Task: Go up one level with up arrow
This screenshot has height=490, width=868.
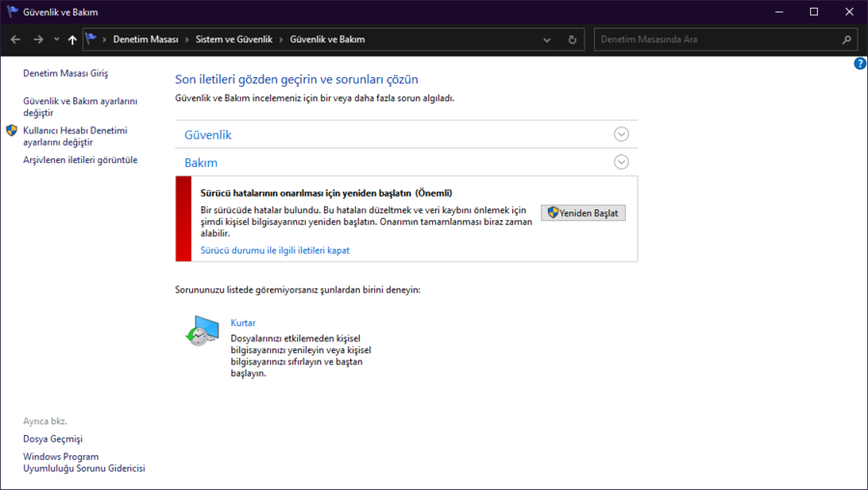Action: pyautogui.click(x=72, y=40)
